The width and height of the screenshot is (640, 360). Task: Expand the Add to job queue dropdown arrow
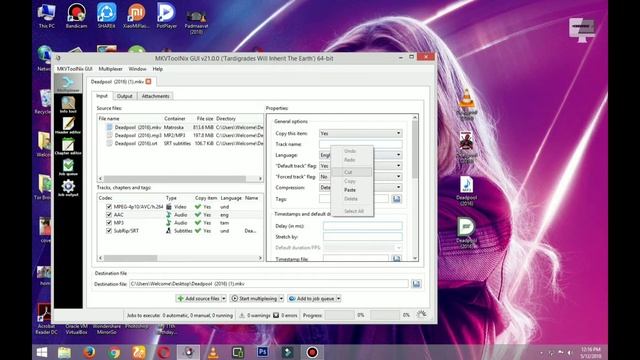click(338, 299)
